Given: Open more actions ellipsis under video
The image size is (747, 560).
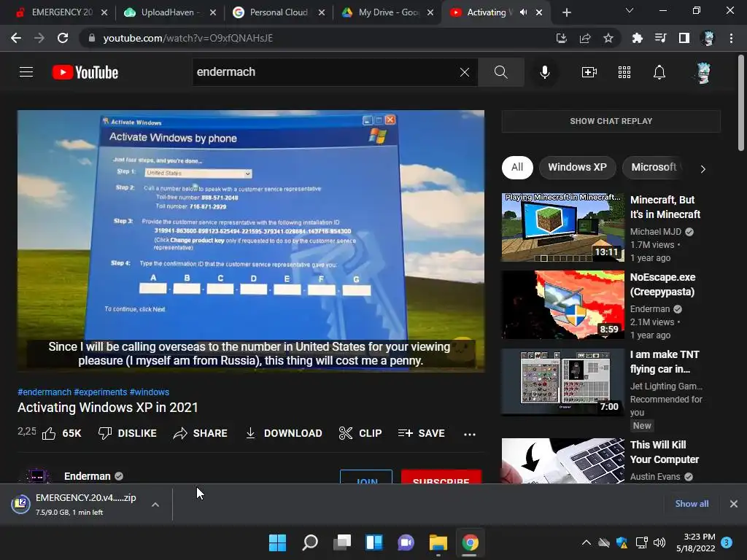Looking at the screenshot, I should point(470,434).
